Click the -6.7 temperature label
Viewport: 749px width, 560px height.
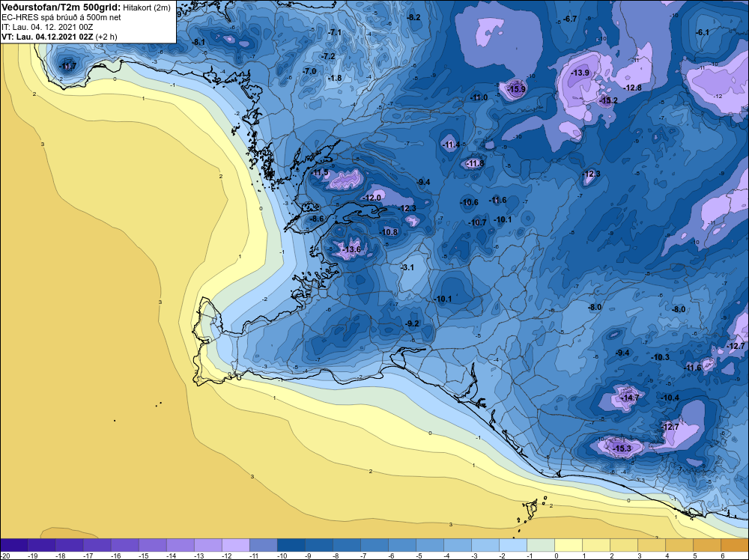click(570, 19)
